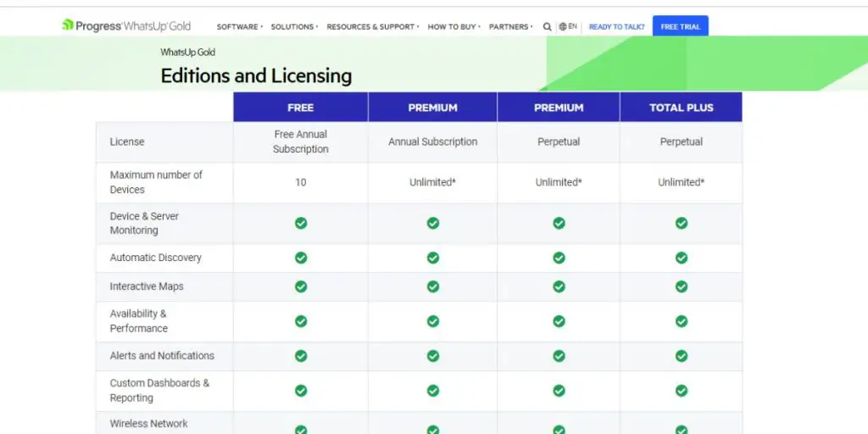Screen dimensions: 868x434
Task: Click Annual Subscription Premium checkmark for Custom Dashboards & Reporting
Action: (433, 391)
